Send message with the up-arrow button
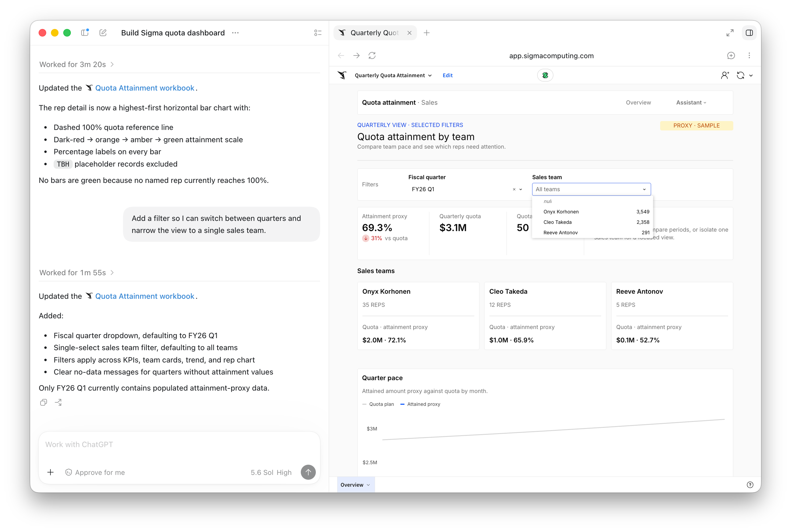This screenshot has height=532, width=791. coord(308,472)
